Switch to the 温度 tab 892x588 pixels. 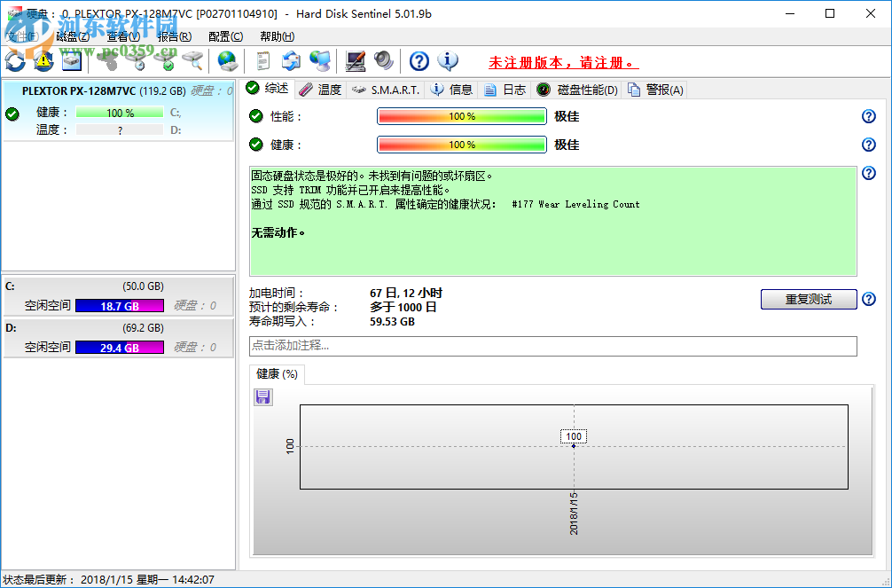coord(327,89)
